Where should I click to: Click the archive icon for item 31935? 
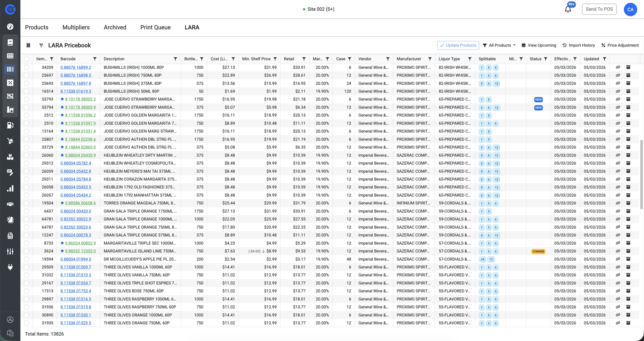[628, 323]
